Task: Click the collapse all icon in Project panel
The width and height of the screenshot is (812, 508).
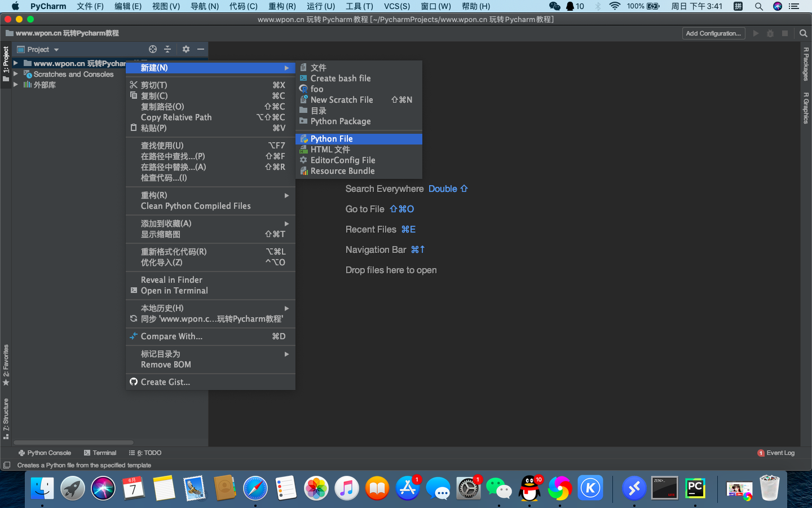Action: click(x=167, y=49)
